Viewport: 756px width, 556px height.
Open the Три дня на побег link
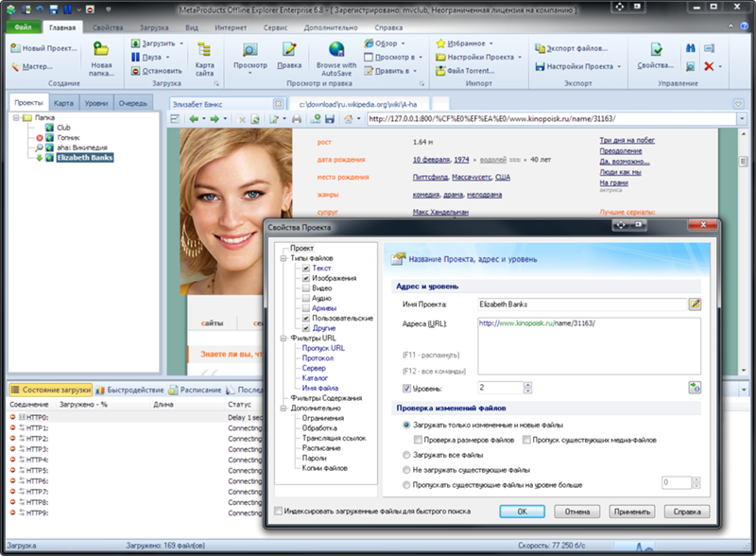(x=627, y=141)
